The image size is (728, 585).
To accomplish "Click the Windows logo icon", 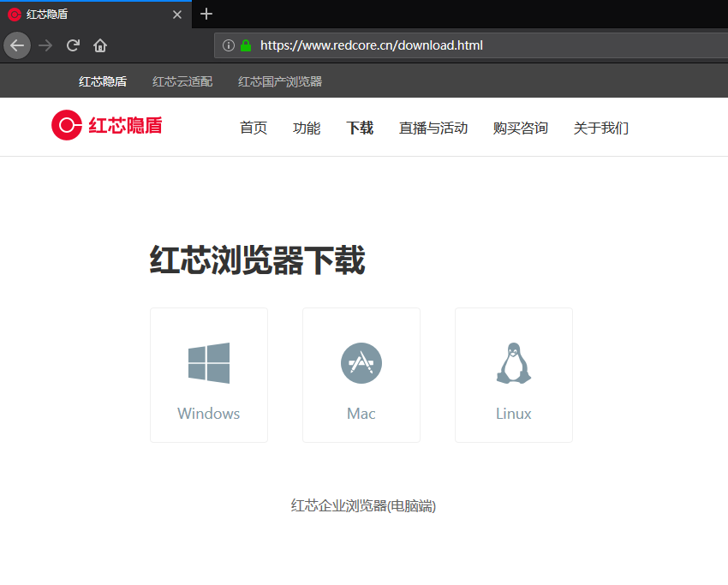I will 209,363.
